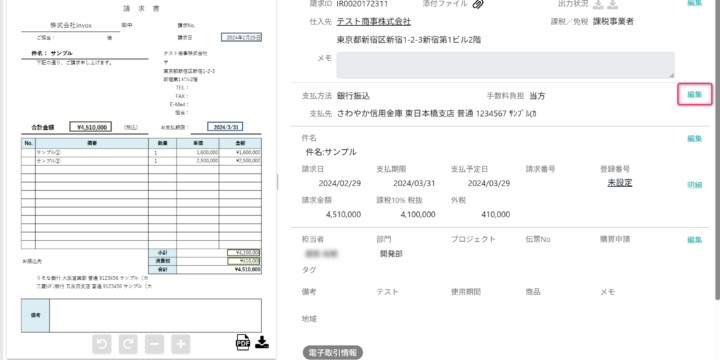Click the 課税10% 税抜 value 4,100,000

pyautogui.click(x=418, y=214)
